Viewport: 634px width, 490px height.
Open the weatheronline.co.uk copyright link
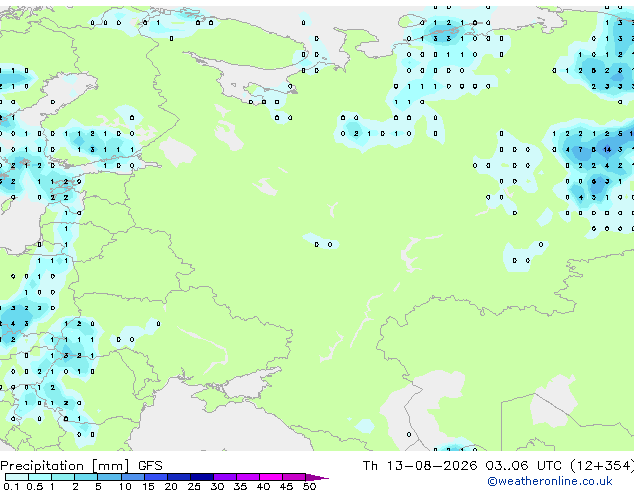pyautogui.click(x=550, y=481)
